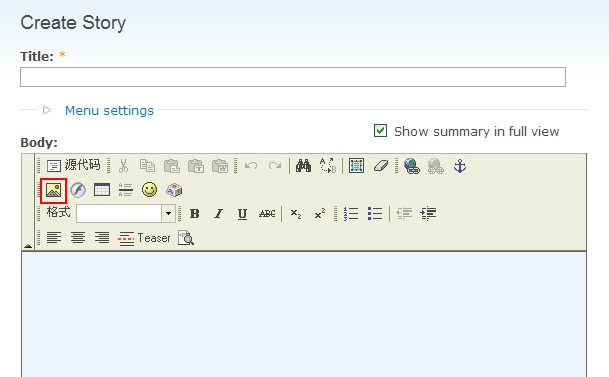The width and height of the screenshot is (609, 377).
Task: Toggle bold formatting
Action: (x=195, y=214)
